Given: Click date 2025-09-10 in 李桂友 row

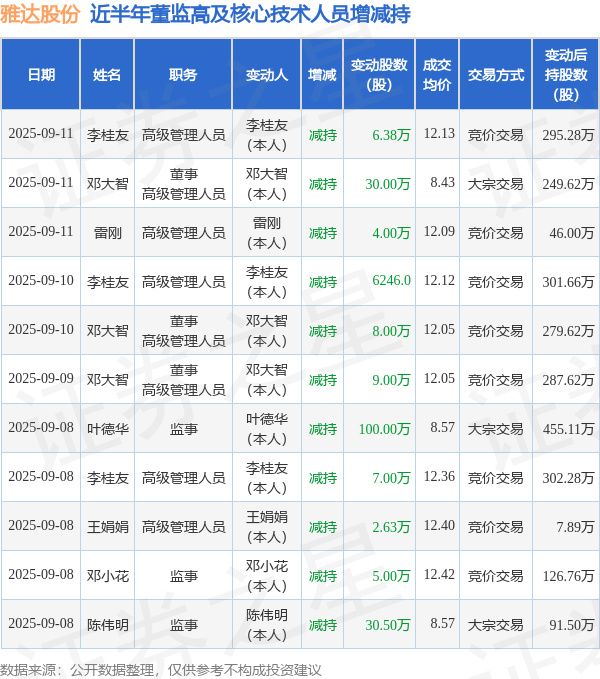Looking at the screenshot, I should (x=41, y=280).
